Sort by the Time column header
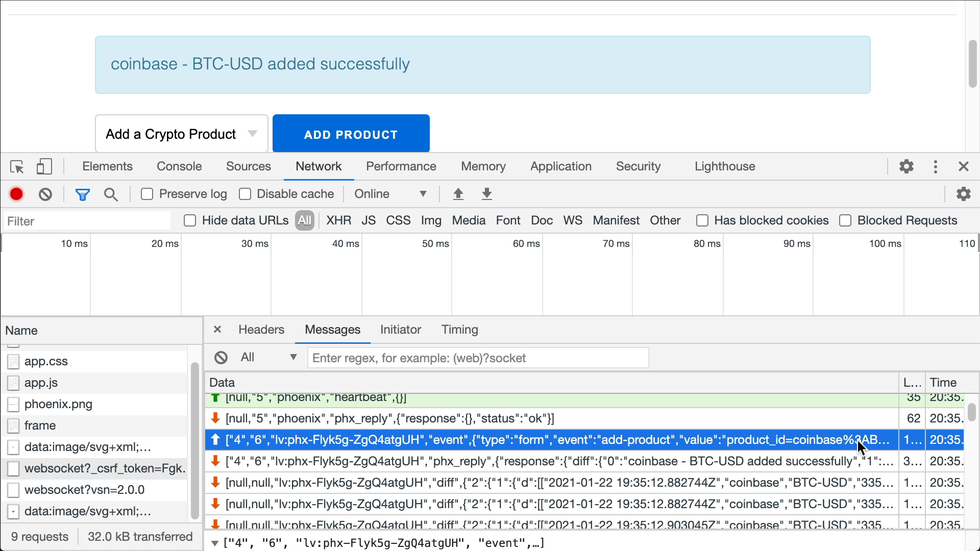This screenshot has height=551, width=980. (952, 383)
